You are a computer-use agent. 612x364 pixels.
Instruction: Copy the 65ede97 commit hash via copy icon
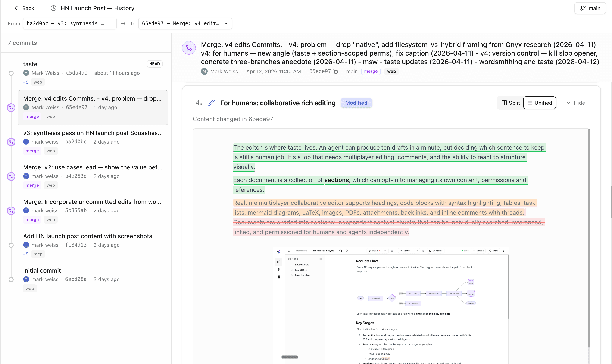[335, 71]
